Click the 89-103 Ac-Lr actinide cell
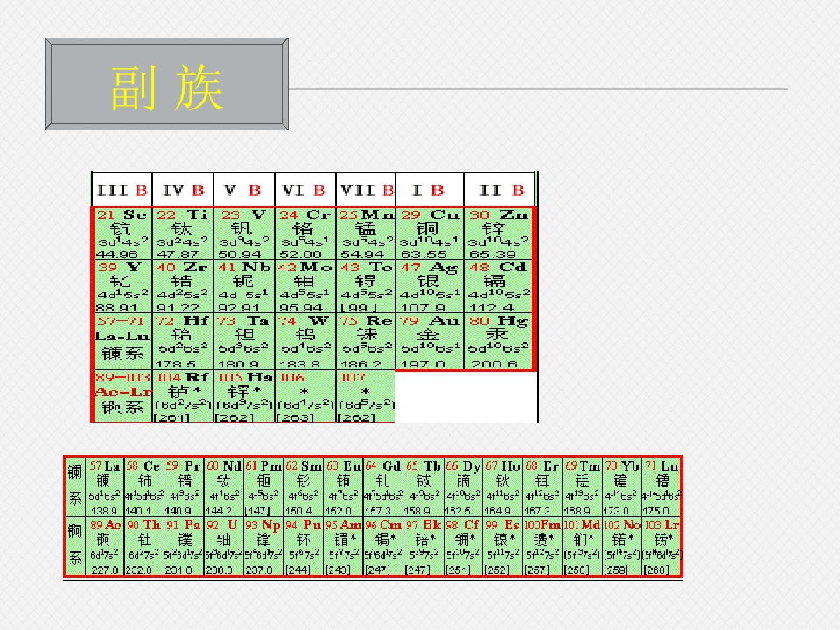The image size is (840, 630). click(122, 396)
